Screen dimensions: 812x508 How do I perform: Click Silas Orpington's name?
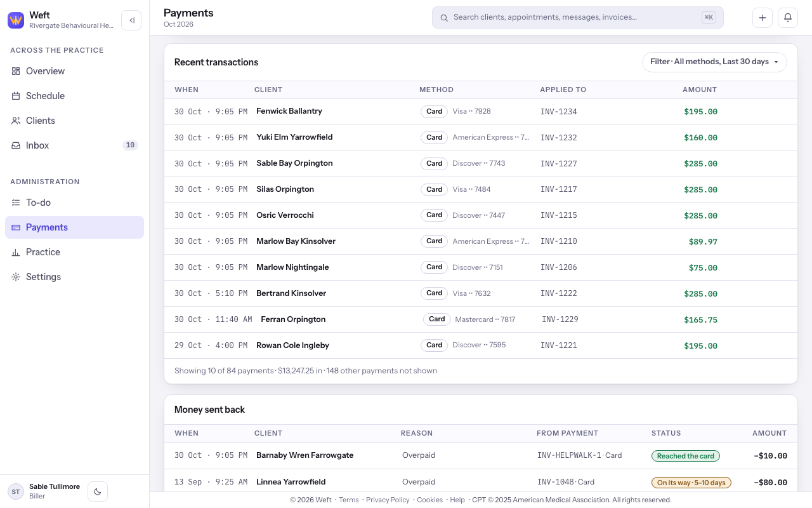285,189
